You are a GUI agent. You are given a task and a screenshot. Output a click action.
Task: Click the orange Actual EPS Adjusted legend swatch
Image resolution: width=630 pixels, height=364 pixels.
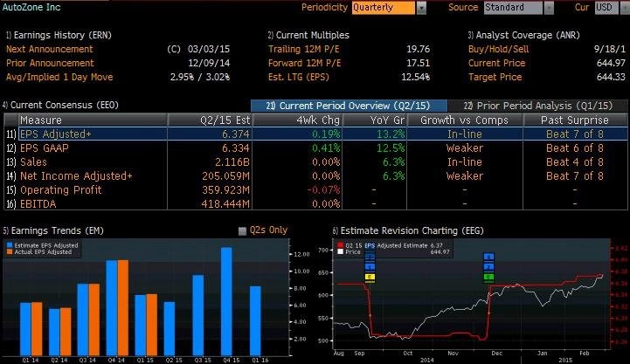click(10, 251)
